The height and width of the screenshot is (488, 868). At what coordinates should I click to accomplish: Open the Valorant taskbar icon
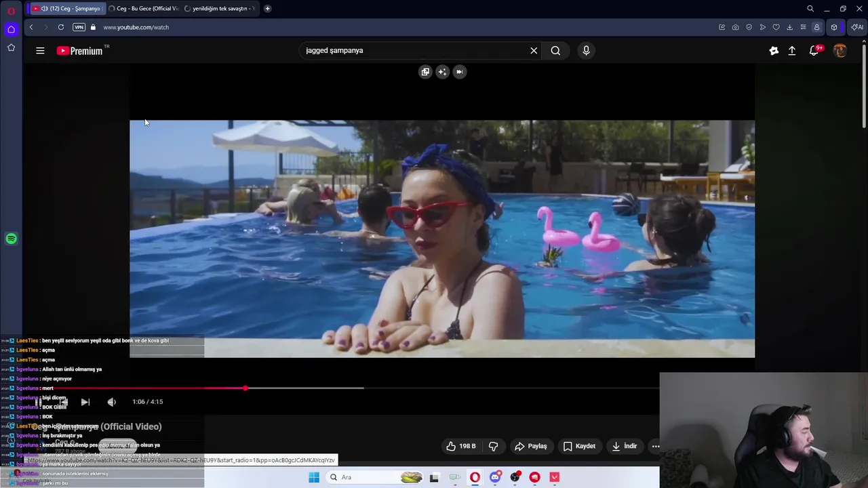pos(555,477)
